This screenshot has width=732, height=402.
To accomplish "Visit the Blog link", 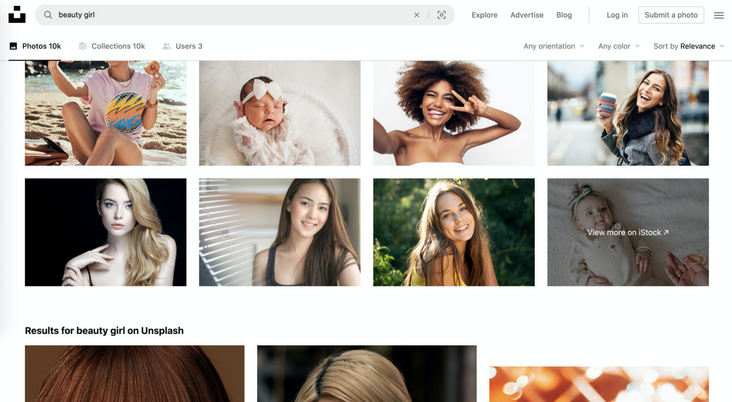I will [x=564, y=15].
